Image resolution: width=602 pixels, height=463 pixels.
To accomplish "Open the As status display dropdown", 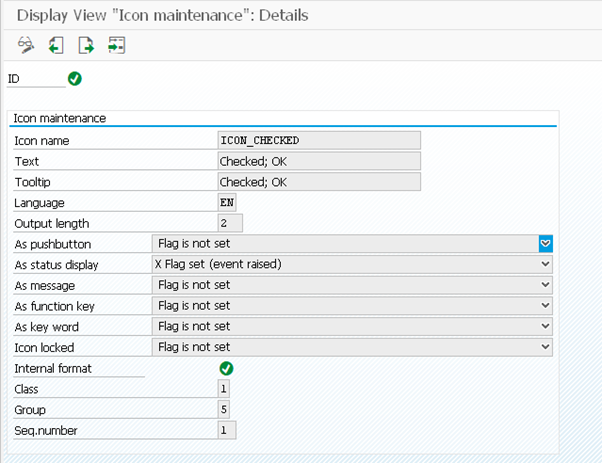I will (x=545, y=264).
